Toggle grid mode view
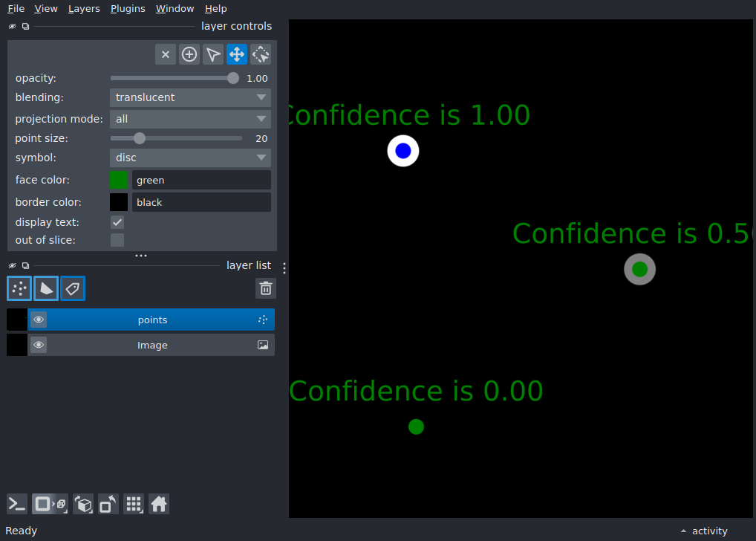756x541 pixels. coord(134,505)
